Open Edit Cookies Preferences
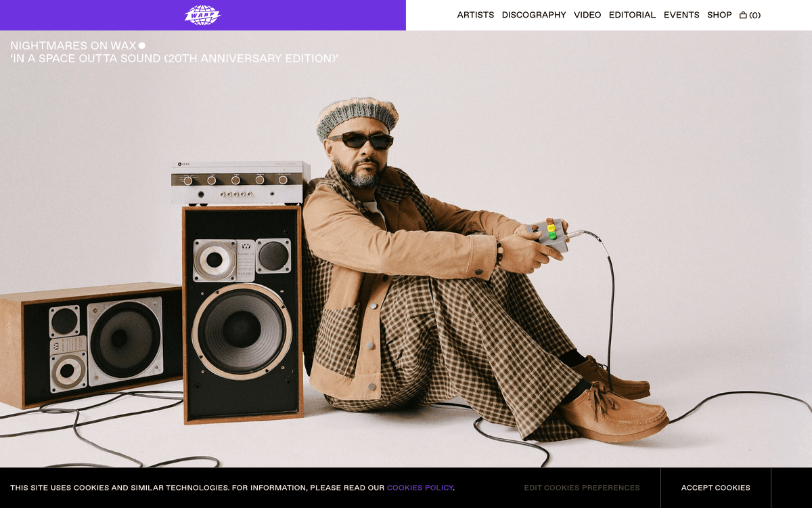The image size is (812, 508). pos(582,488)
